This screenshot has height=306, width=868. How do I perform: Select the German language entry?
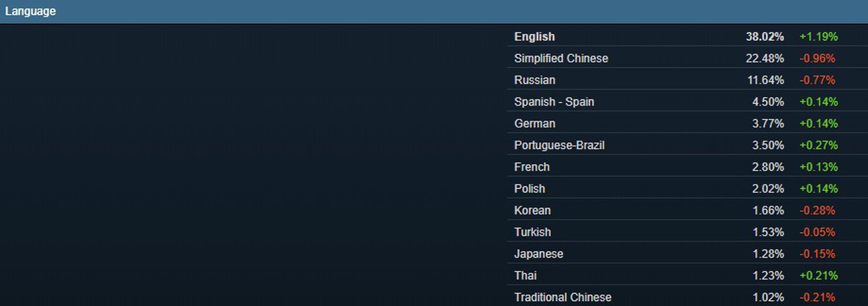click(x=535, y=124)
